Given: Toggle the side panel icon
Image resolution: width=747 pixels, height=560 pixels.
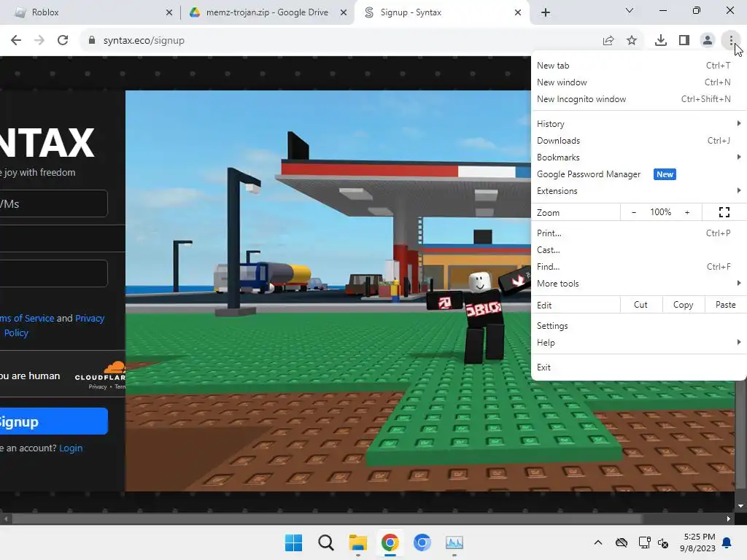Looking at the screenshot, I should pyautogui.click(x=684, y=41).
